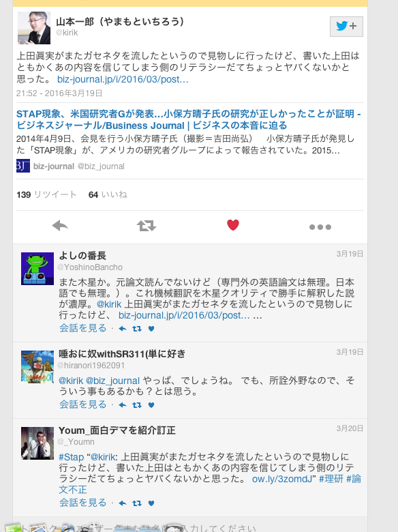Retweet the main tweet by 山本一郎

[147, 226]
